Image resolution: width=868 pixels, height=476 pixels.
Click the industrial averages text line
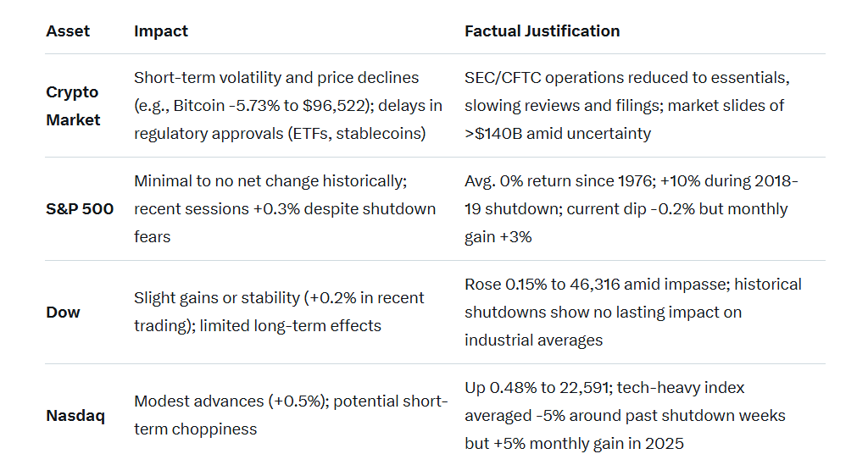[534, 340]
